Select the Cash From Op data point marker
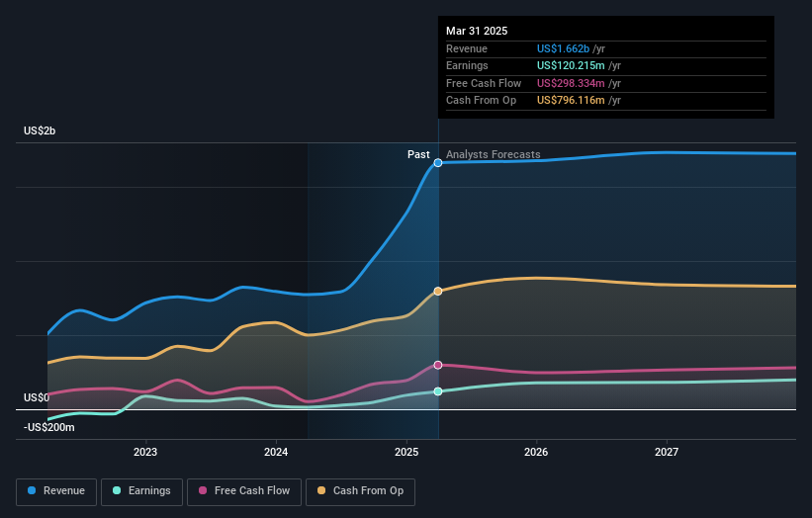The height and width of the screenshot is (518, 812). pos(438,292)
